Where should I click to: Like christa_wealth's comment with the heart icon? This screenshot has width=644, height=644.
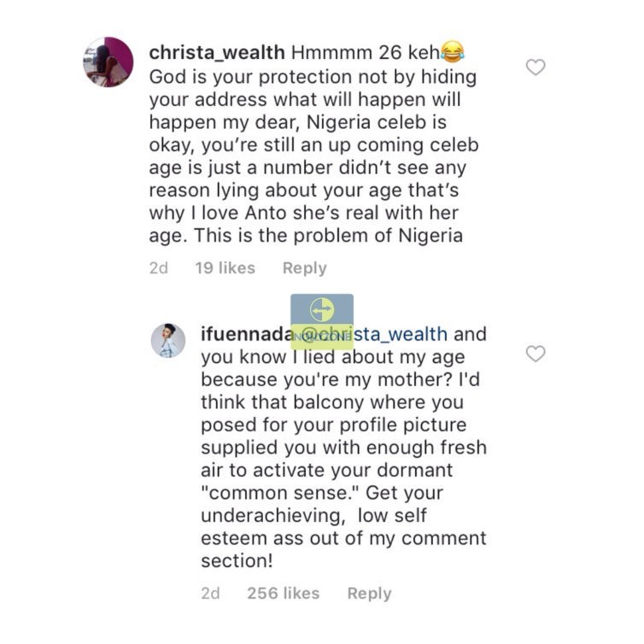point(536,67)
